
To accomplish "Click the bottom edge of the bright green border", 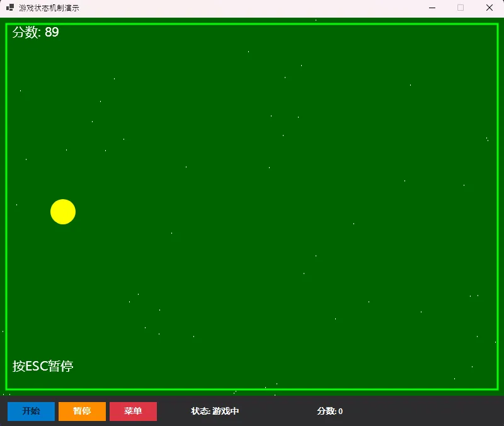I will pyautogui.click(x=252, y=389).
